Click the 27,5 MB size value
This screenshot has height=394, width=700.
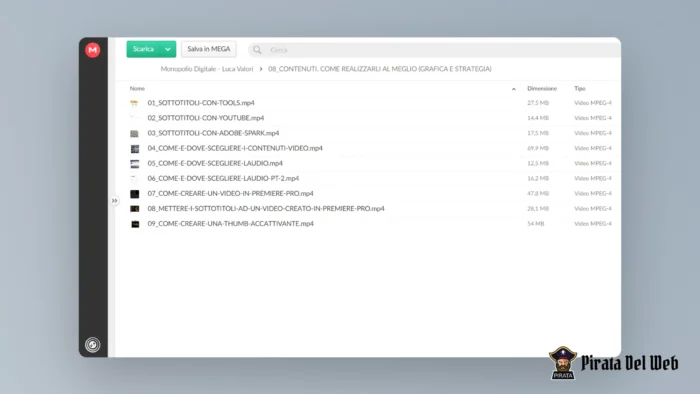pos(538,103)
